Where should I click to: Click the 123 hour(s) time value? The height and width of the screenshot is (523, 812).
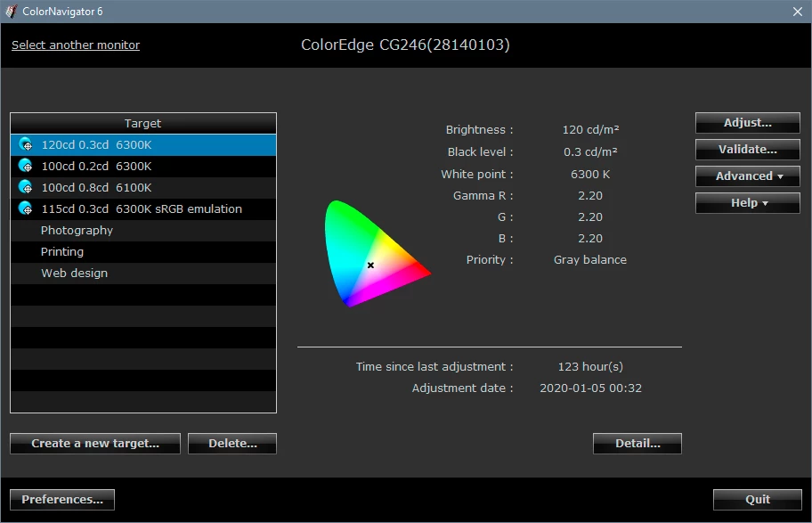[x=590, y=366]
